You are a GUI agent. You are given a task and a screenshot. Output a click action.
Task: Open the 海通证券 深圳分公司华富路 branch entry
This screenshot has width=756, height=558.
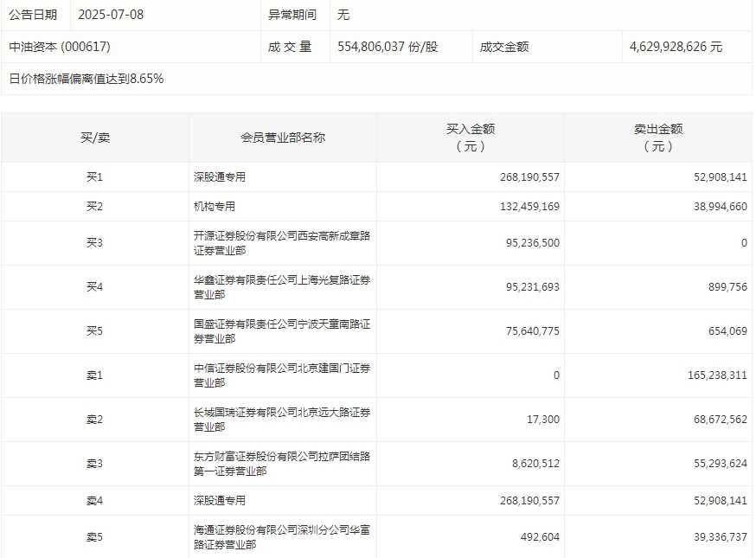282,537
